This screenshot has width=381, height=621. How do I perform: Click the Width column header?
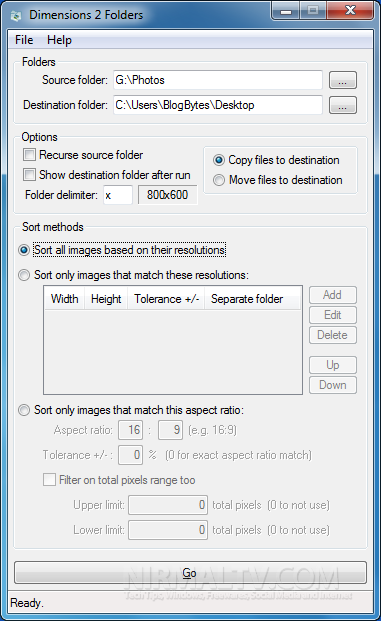(x=65, y=299)
